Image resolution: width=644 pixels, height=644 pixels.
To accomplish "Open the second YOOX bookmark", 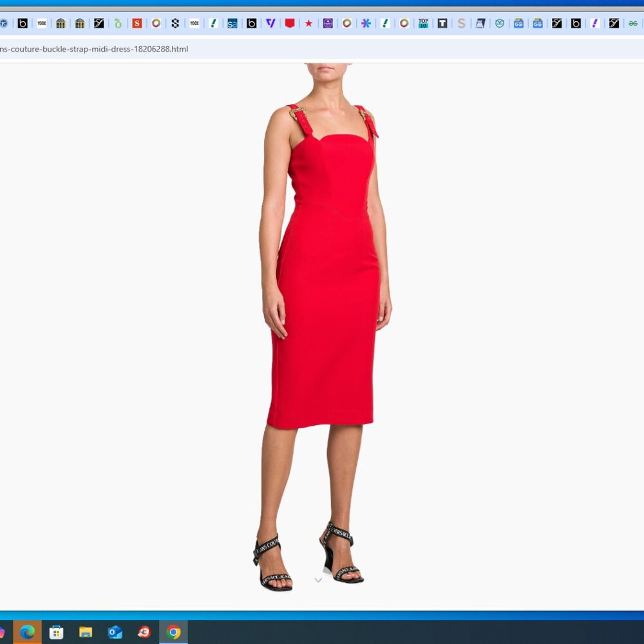I will [x=193, y=23].
